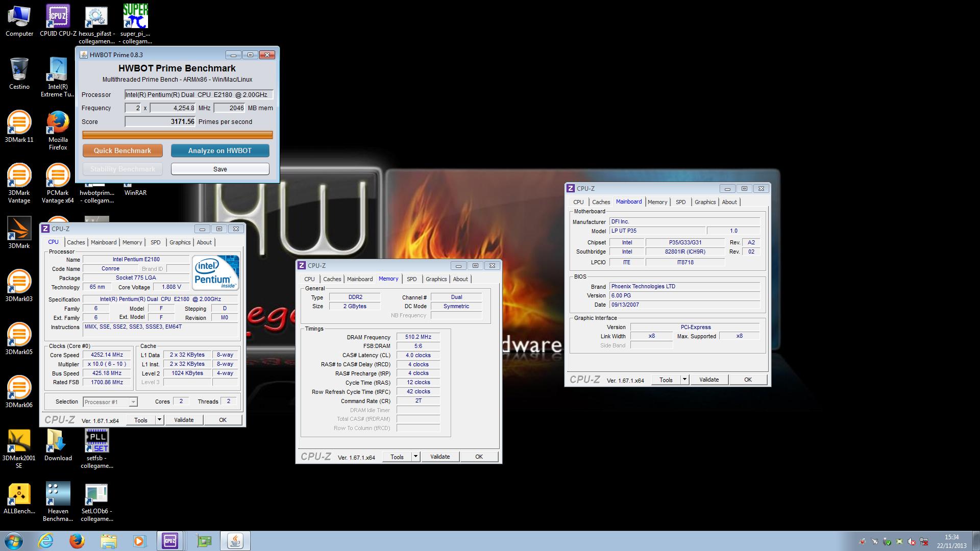Screen dimensions: 980x551
Task: Click the network disconnected tray icon
Action: 924,541
